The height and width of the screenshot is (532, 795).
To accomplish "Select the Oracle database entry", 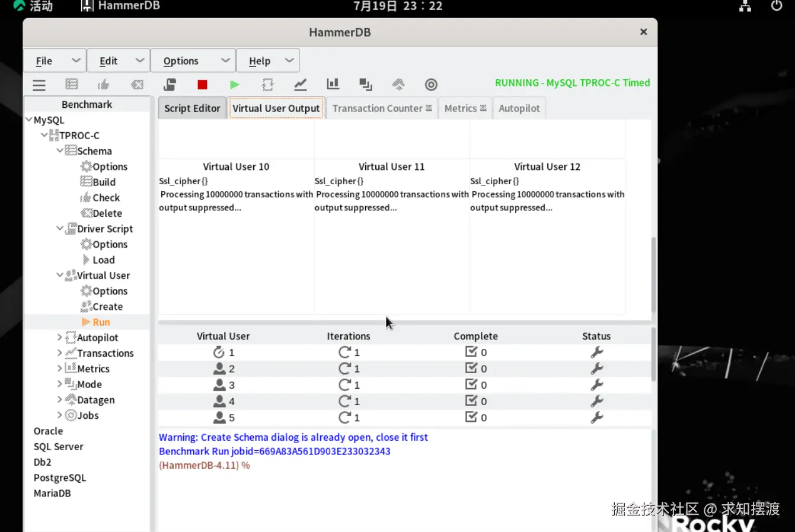I will pos(48,431).
